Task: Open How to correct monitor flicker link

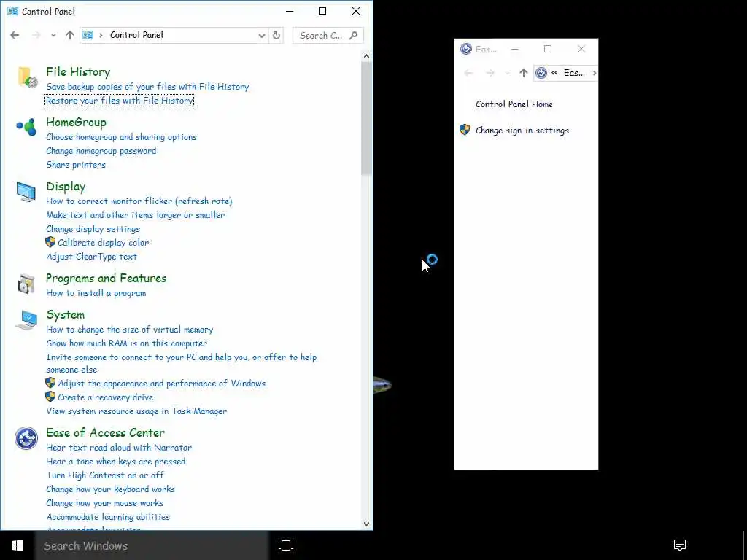Action: click(139, 201)
